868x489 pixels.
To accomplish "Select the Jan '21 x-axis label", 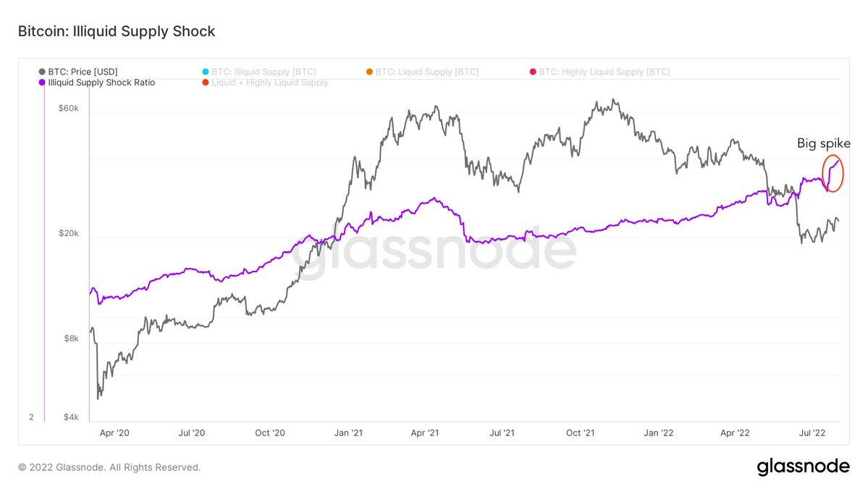I will pyautogui.click(x=348, y=433).
